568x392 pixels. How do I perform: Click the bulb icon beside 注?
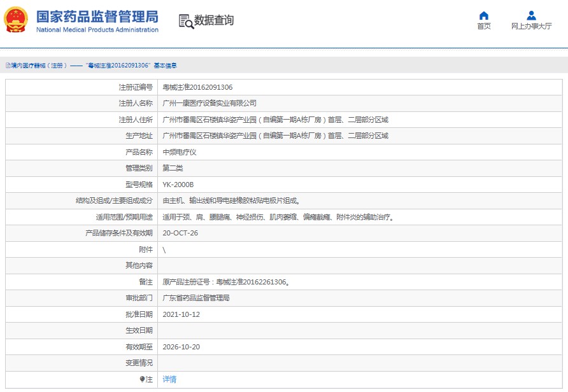click(x=142, y=379)
